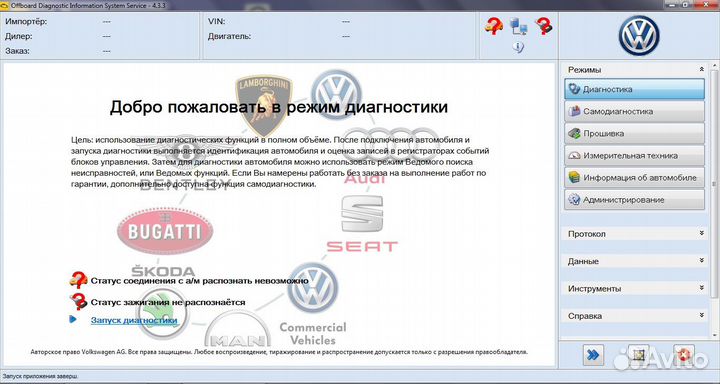The width and height of the screenshot is (720, 384).
Task: Click the blue play arrow beside Запуск диагностики
Action: (73, 319)
